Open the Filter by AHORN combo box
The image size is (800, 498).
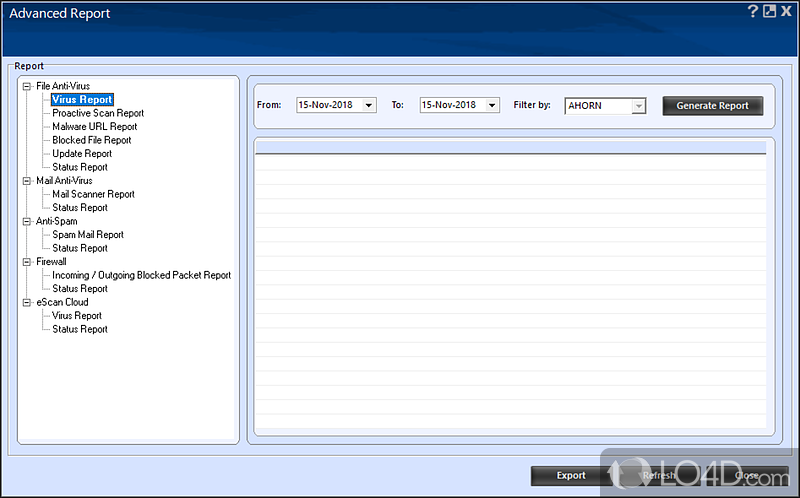pos(605,106)
